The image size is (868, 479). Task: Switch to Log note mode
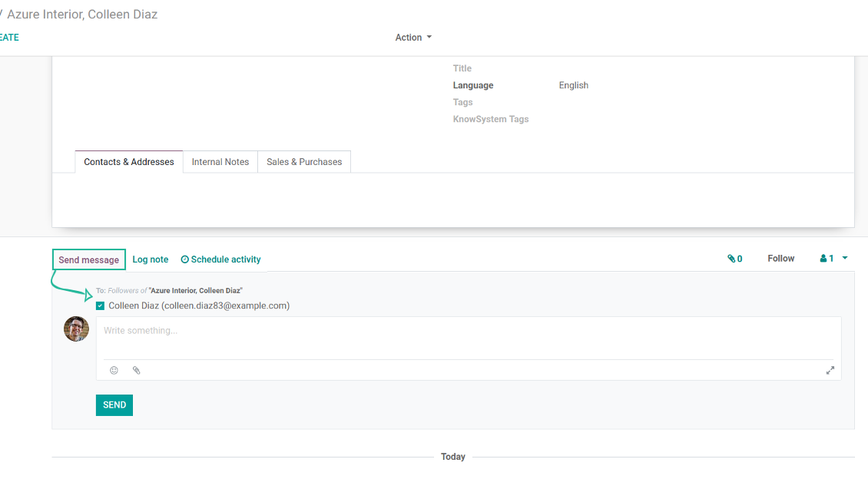pyautogui.click(x=151, y=259)
